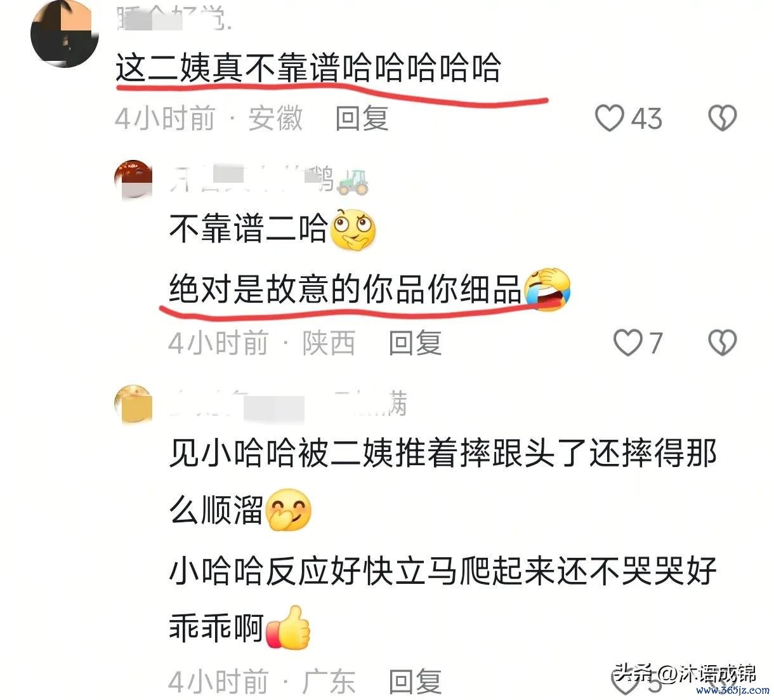The width and height of the screenshot is (774, 700).
Task: Open the username with tractor emoji
Action: coord(269,180)
